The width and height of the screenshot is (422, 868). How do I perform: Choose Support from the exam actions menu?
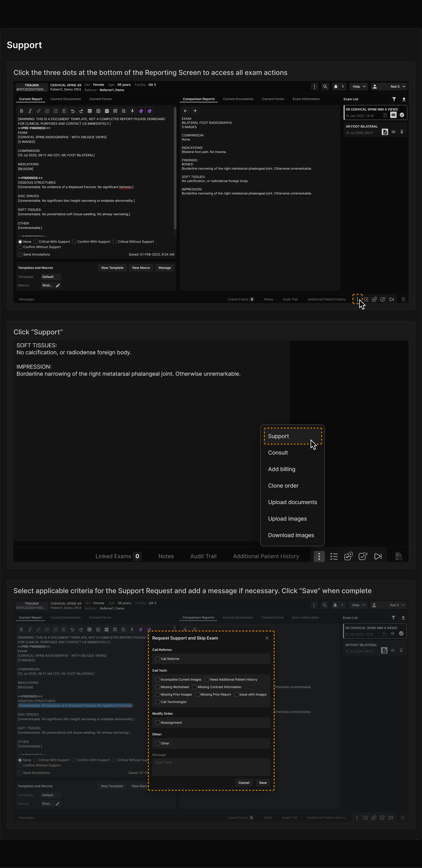(293, 436)
